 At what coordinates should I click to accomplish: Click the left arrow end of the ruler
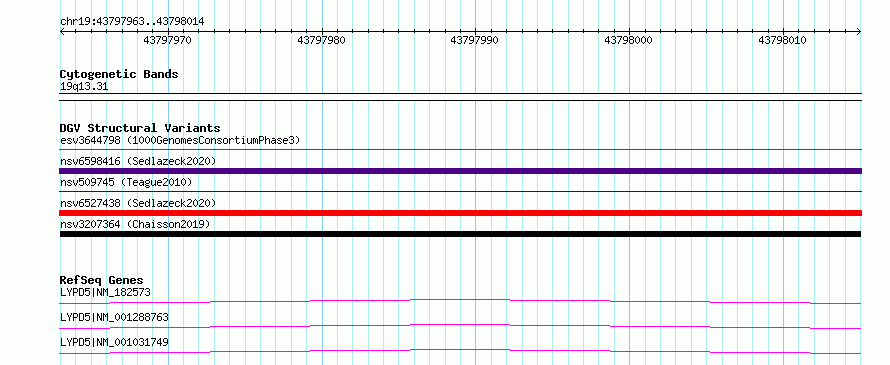(x=62, y=32)
